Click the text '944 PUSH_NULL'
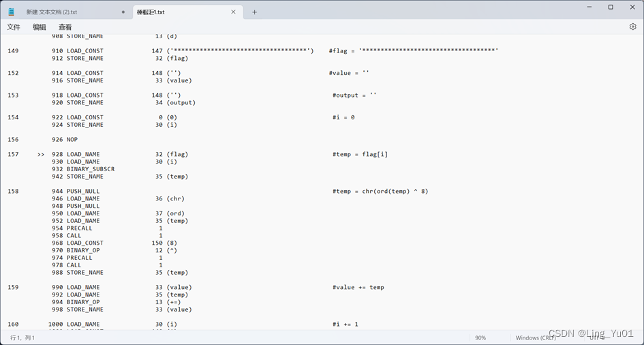The width and height of the screenshot is (644, 345). [76, 192]
